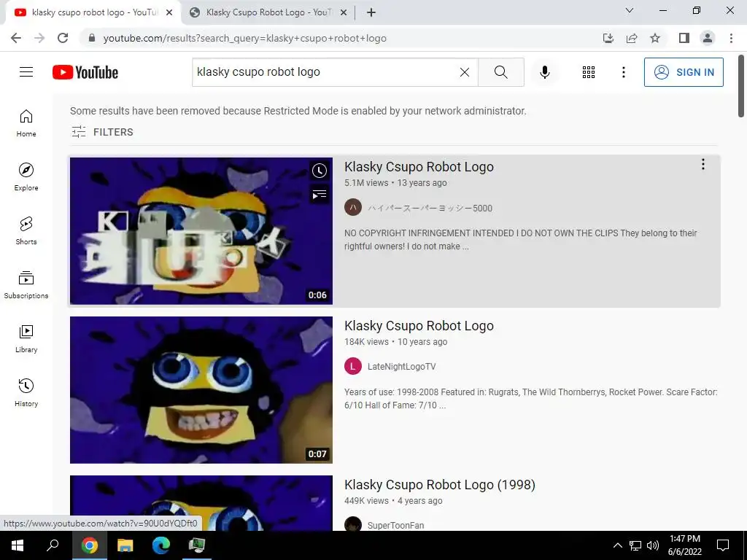Clear the search box with X
Screen dimensions: 747x560
tap(465, 72)
